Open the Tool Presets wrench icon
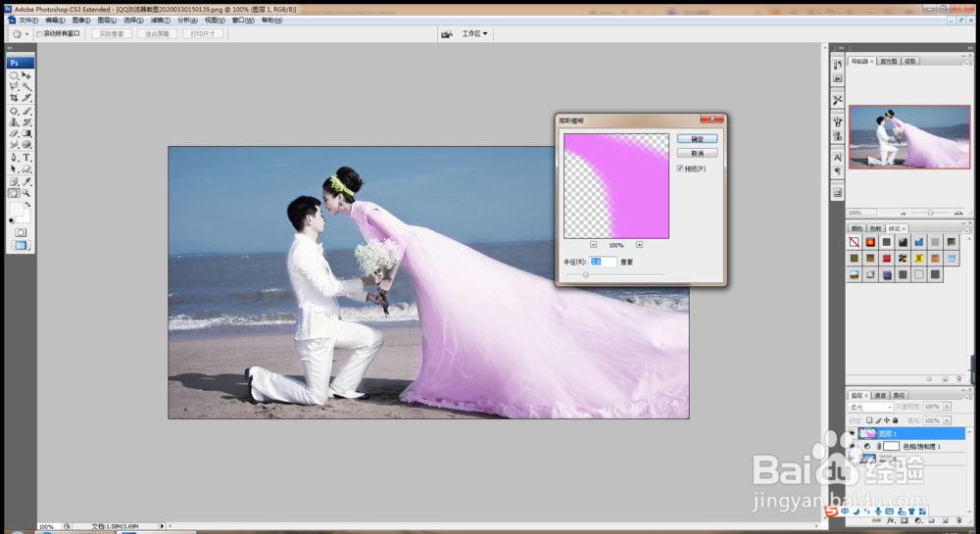The width and height of the screenshot is (980, 534). [x=838, y=100]
